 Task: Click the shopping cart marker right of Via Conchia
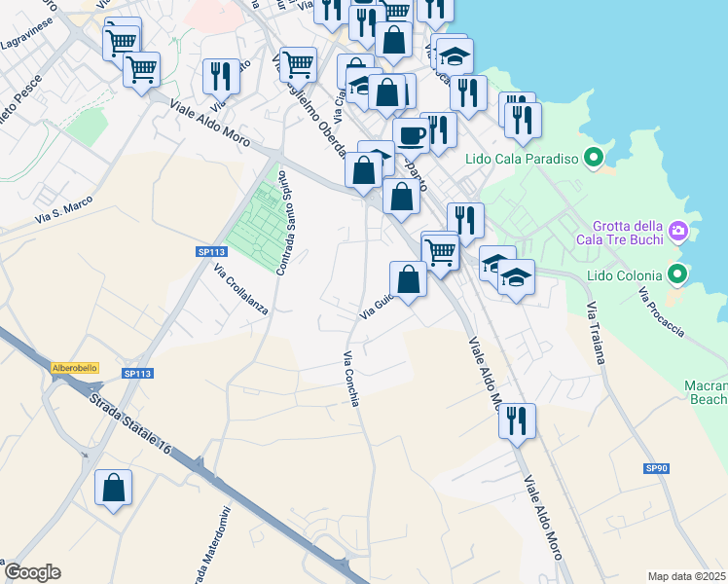coord(441,251)
